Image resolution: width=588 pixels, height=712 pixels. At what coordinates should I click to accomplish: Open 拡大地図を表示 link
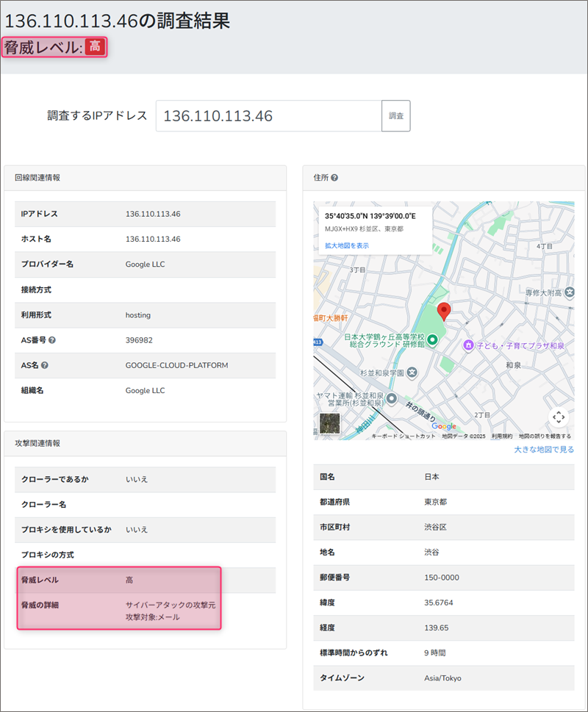[x=347, y=245]
